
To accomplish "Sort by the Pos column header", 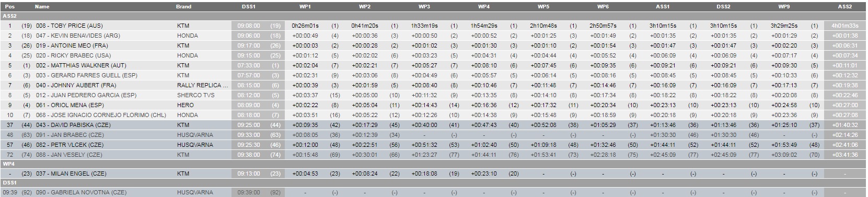I will (x=9, y=7).
